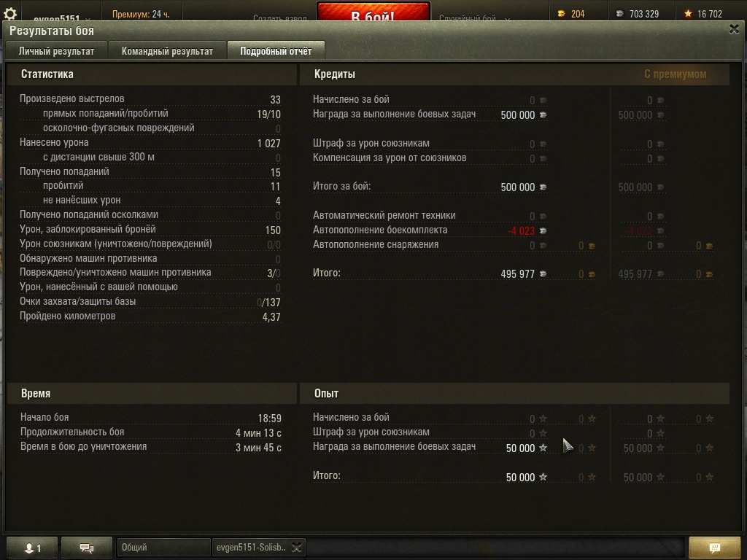The image size is (747, 560).
Task: Click the Создать взвод button
Action: pos(280,18)
